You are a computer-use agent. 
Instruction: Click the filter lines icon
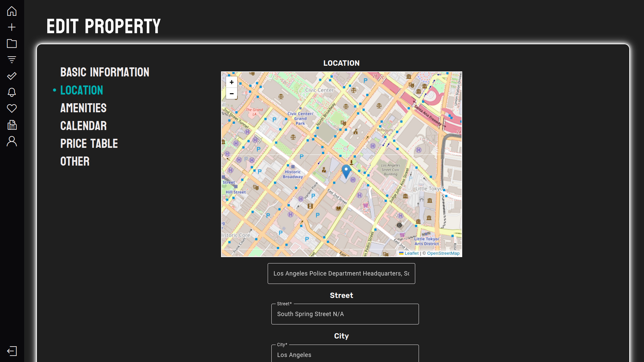tap(12, 60)
